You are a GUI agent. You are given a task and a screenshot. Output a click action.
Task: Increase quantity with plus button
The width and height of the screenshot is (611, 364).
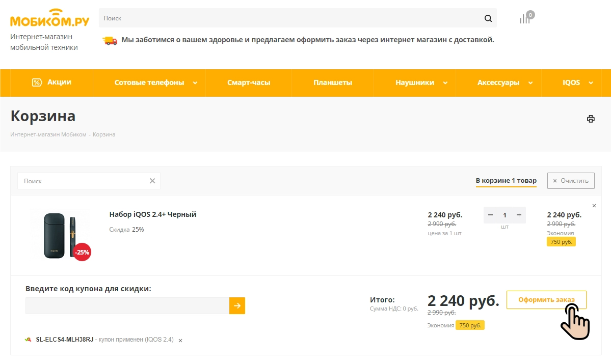coord(519,215)
